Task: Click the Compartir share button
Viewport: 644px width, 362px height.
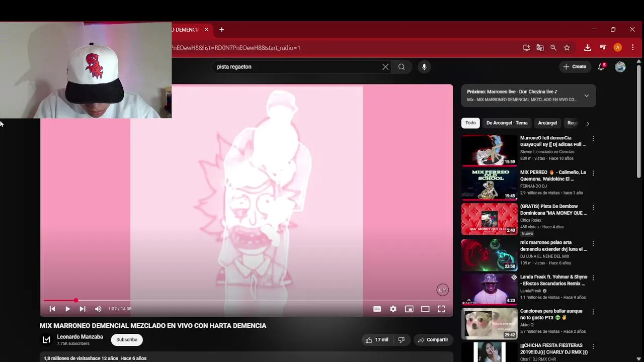Action: 433,340
